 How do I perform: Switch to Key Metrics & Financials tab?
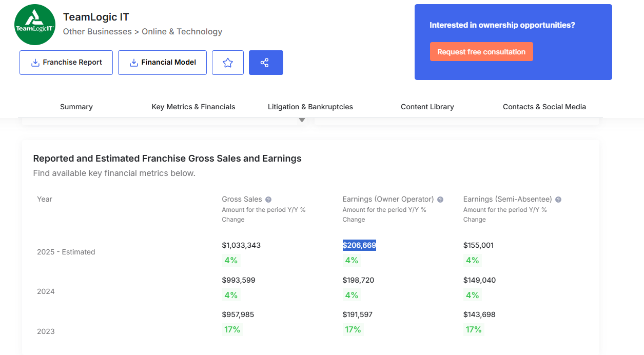tap(193, 107)
